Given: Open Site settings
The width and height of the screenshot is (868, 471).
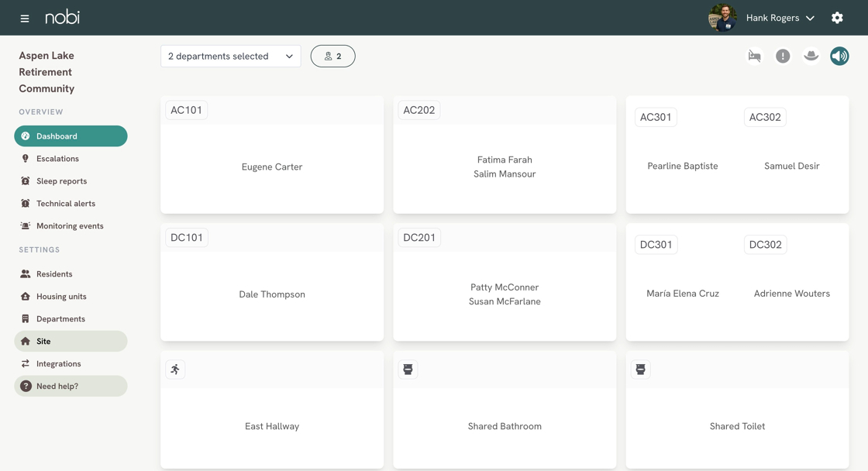Looking at the screenshot, I should [71, 341].
